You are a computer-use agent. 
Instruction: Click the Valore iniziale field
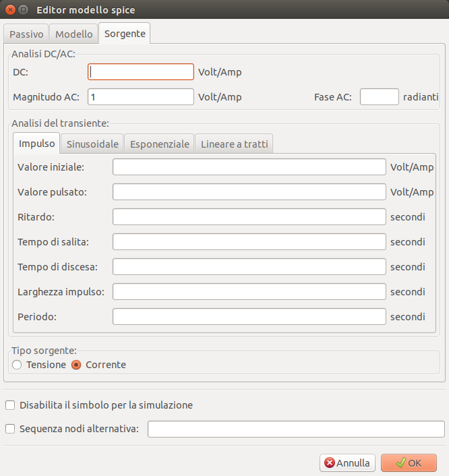coord(249,167)
